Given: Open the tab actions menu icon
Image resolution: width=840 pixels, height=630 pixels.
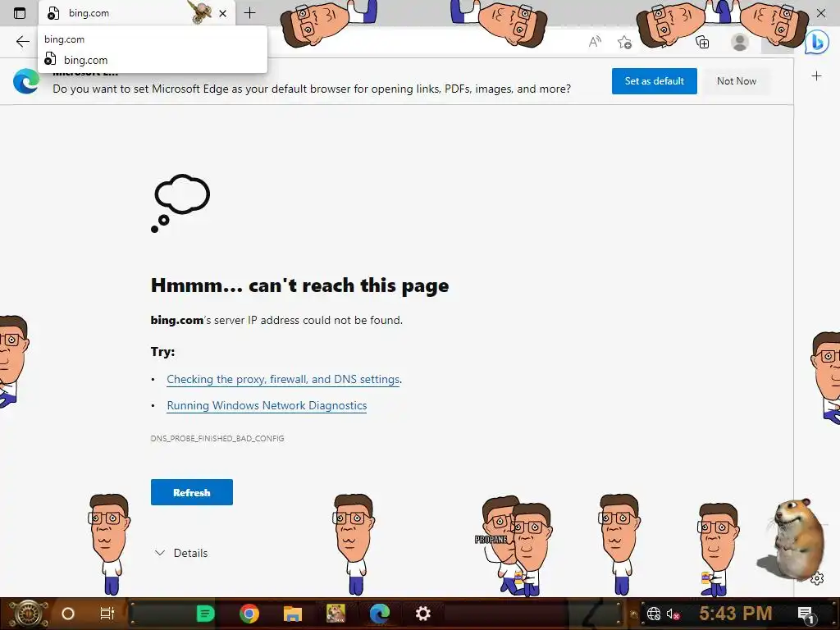Looking at the screenshot, I should click(x=20, y=13).
